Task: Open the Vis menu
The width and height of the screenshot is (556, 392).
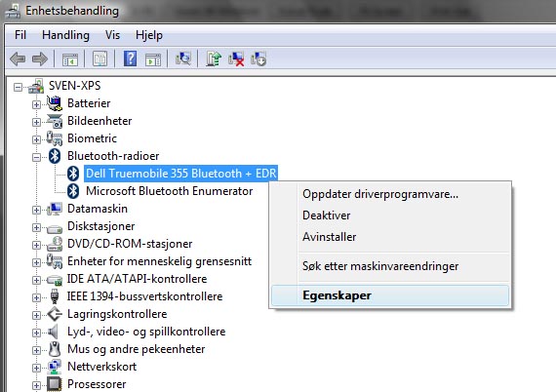Action: point(112,35)
